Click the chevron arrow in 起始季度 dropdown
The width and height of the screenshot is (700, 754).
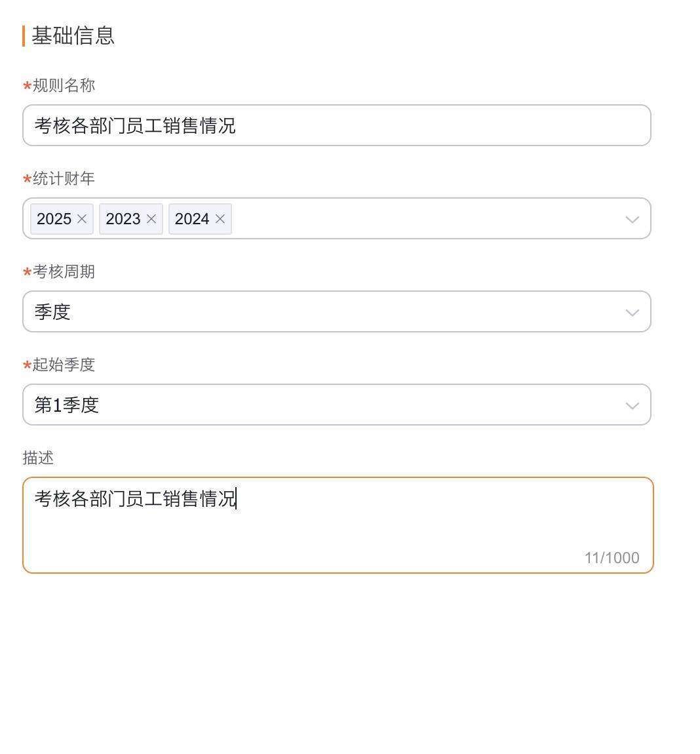tap(632, 405)
